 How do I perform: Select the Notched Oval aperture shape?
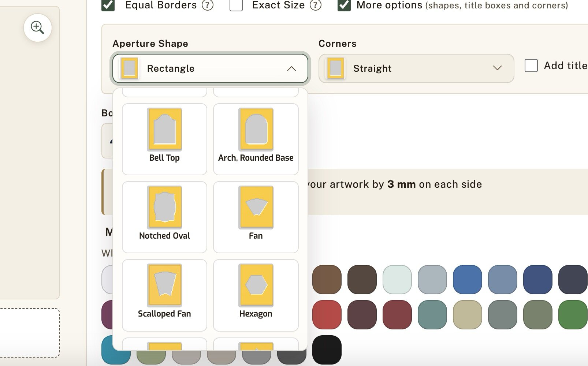click(164, 217)
